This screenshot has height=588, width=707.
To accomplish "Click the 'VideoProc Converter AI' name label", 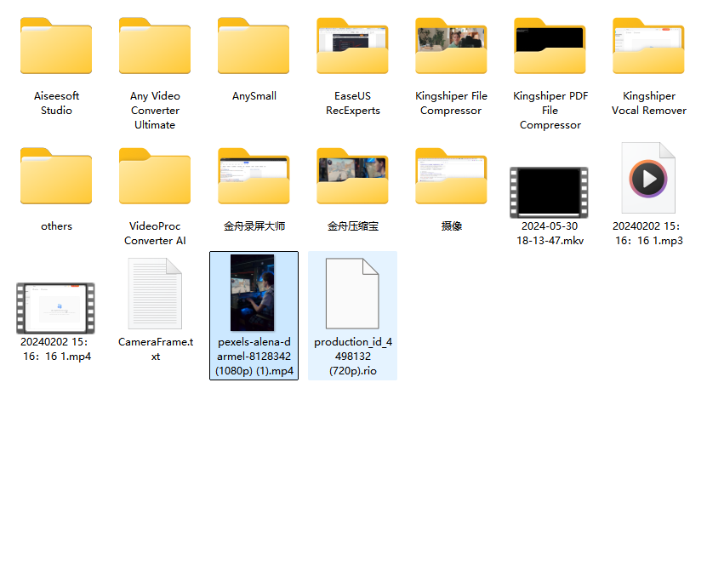I will [x=155, y=233].
